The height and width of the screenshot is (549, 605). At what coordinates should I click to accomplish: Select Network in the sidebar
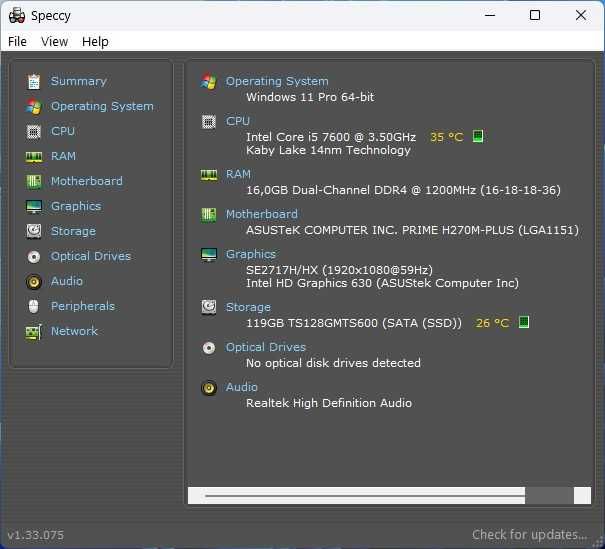[x=74, y=331]
